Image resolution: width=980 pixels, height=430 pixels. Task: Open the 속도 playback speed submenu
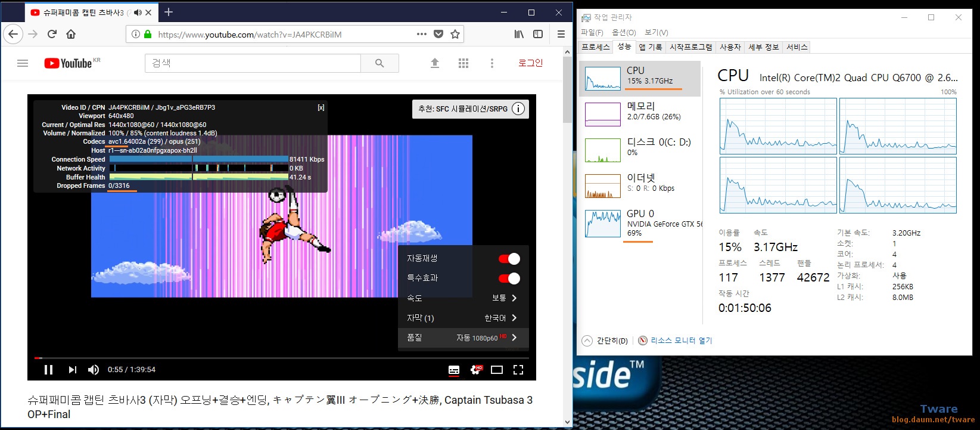[x=463, y=298]
